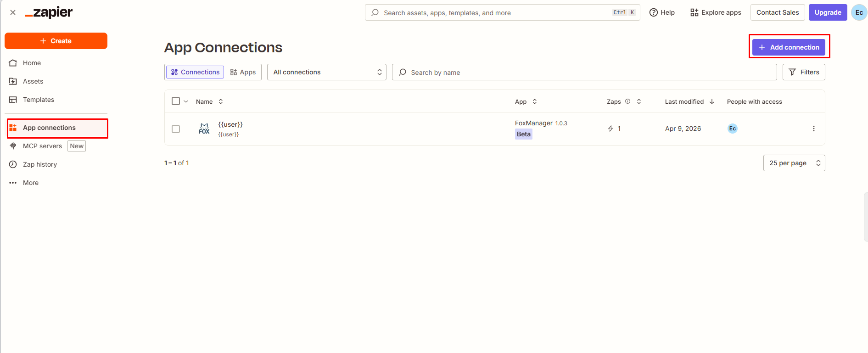Open Help from the question mark
The width and height of the screenshot is (868, 353).
point(662,12)
